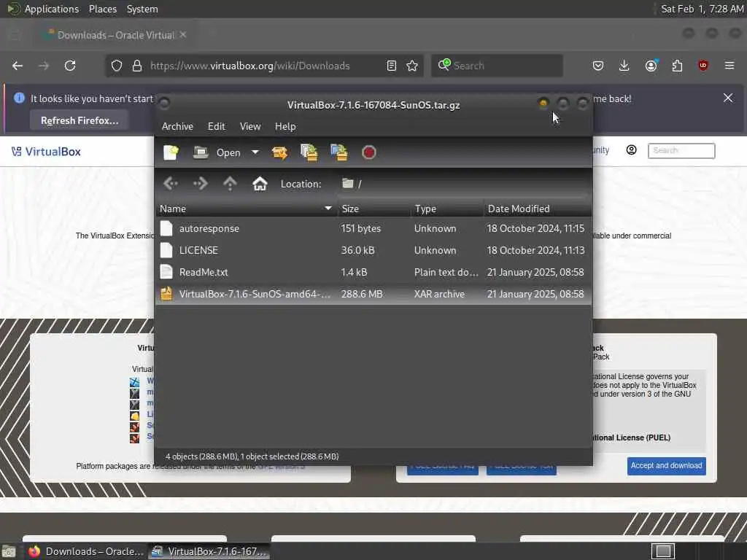This screenshot has height=560, width=747.
Task: Click the workspace switcher in bottom panel
Action: 663,551
